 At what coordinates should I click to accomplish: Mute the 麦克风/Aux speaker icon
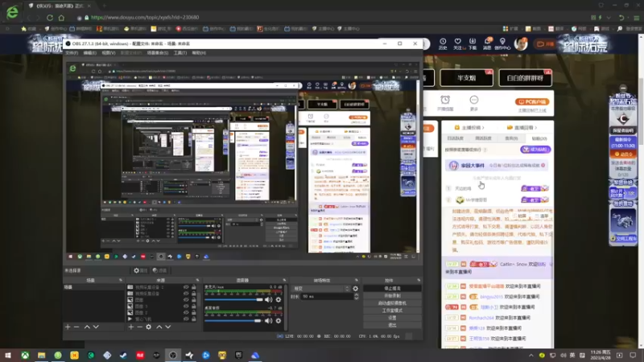[x=269, y=299]
